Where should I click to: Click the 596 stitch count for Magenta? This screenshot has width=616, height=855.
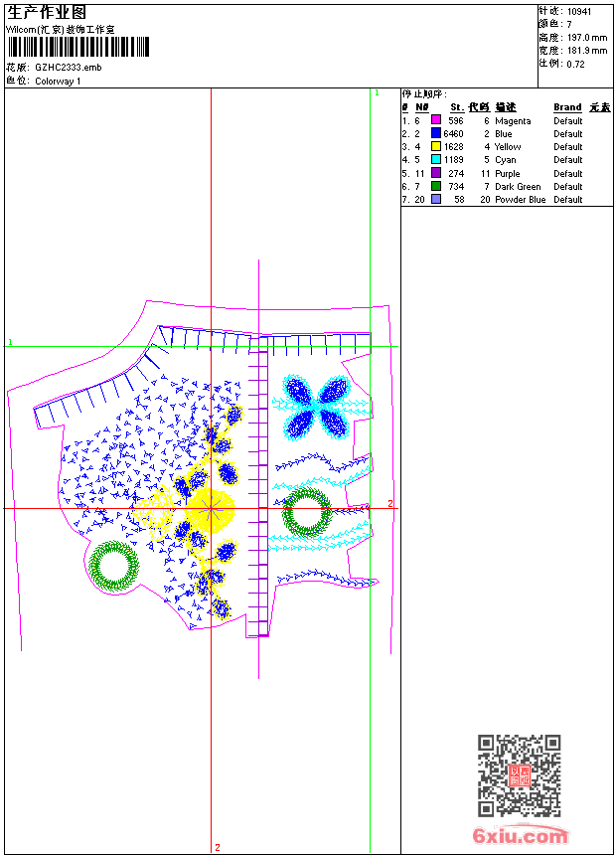coord(456,121)
